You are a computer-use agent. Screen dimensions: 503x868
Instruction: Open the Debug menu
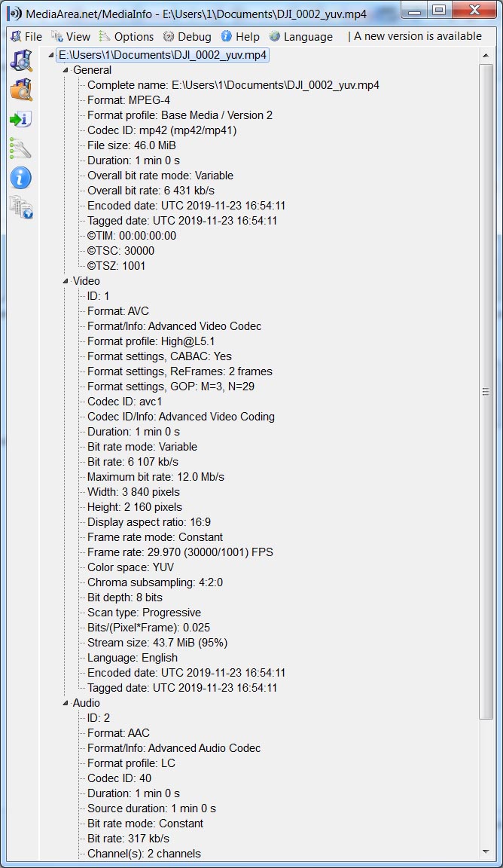187,36
